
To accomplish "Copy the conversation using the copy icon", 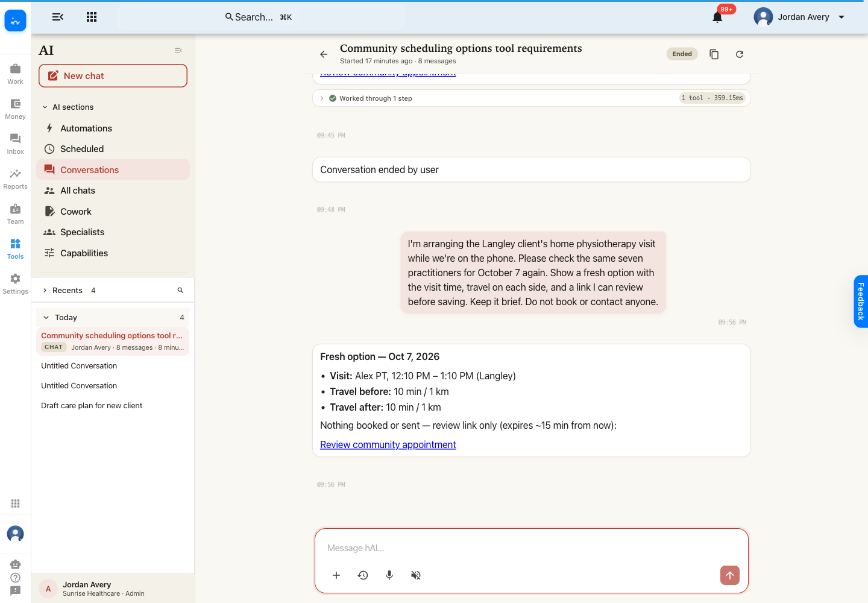I will tap(714, 54).
